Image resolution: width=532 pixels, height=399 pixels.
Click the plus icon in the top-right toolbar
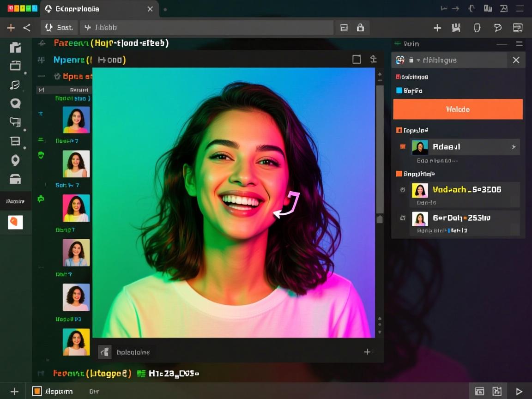coord(437,28)
